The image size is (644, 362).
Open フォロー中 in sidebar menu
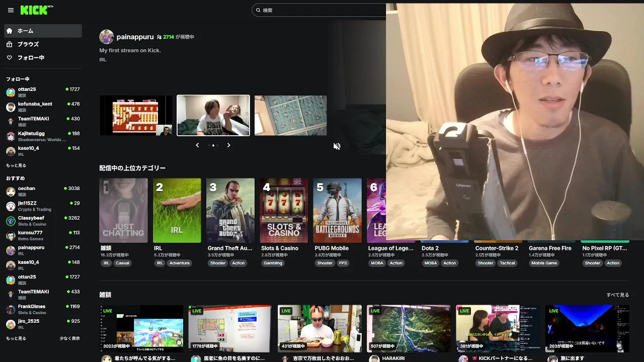[x=43, y=58]
